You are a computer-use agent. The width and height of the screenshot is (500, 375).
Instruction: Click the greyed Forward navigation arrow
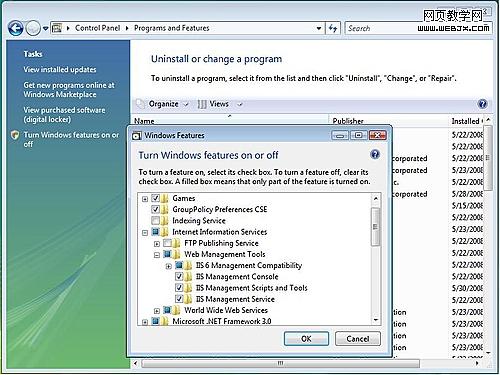tap(33, 28)
